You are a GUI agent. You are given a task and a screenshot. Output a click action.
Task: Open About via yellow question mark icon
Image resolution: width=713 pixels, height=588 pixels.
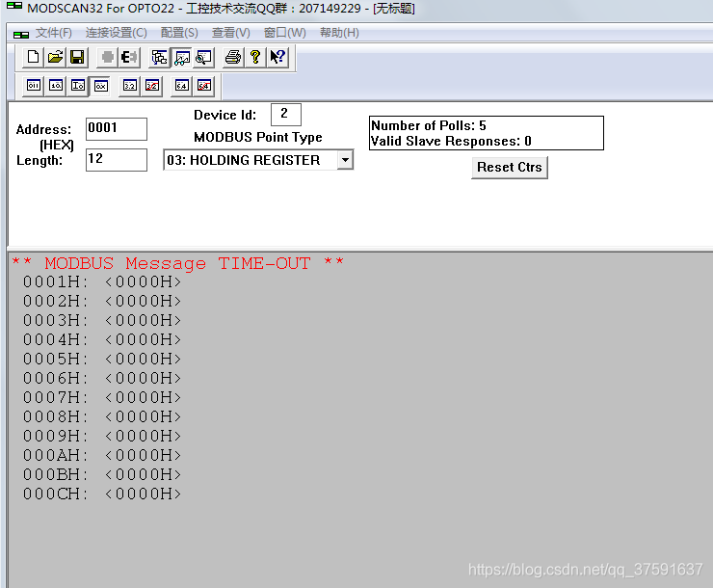(255, 57)
